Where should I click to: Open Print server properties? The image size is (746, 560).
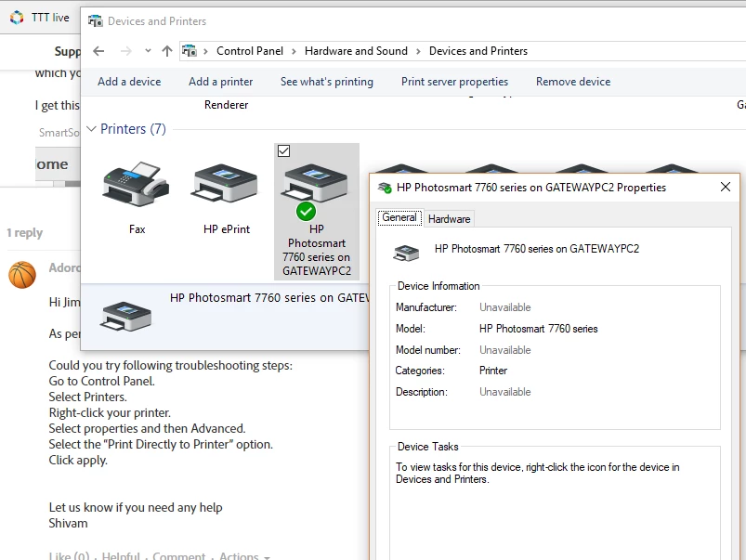coord(454,82)
